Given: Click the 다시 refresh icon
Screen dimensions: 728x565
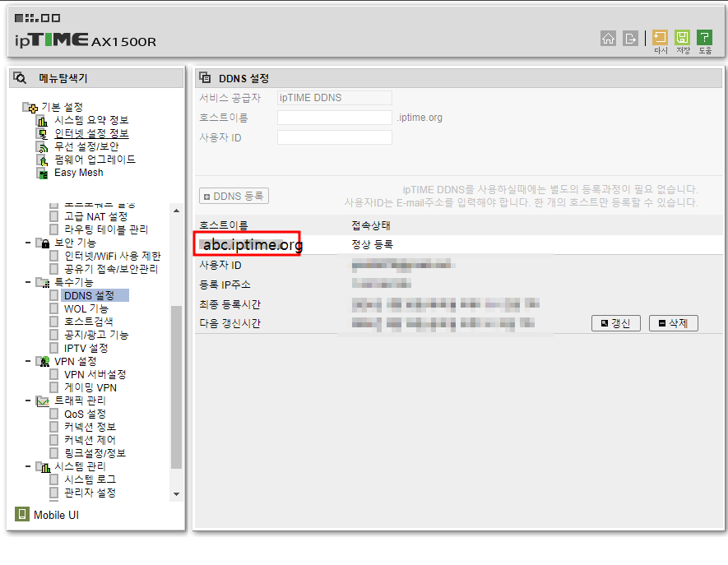Looking at the screenshot, I should tap(660, 38).
